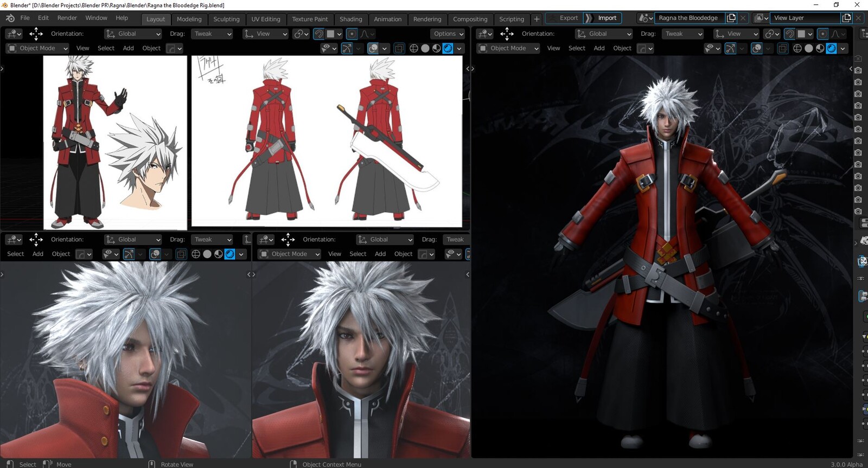Open Select menu in side-profile face viewport
Screen dimensions: 868x468
pyautogui.click(x=15, y=254)
